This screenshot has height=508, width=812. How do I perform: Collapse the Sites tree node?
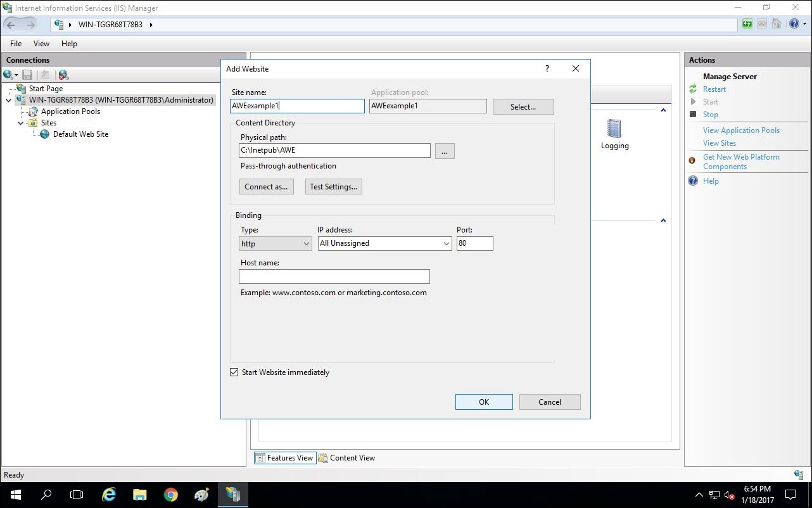click(20, 123)
